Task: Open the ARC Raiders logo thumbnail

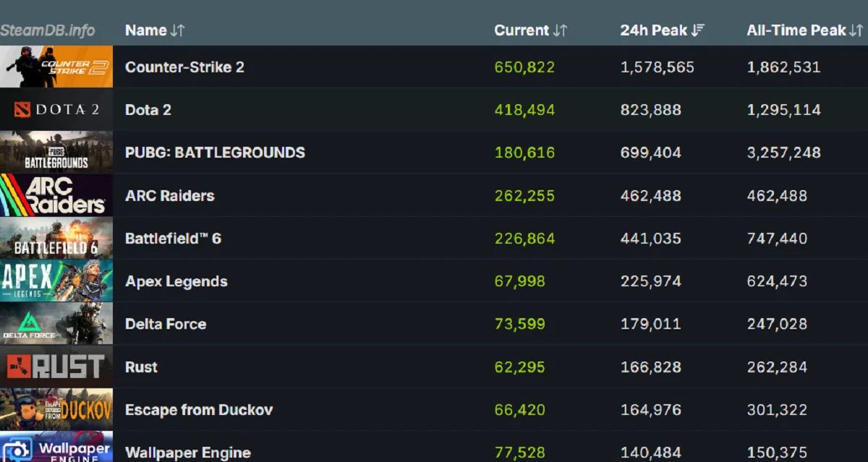Action: (x=56, y=195)
